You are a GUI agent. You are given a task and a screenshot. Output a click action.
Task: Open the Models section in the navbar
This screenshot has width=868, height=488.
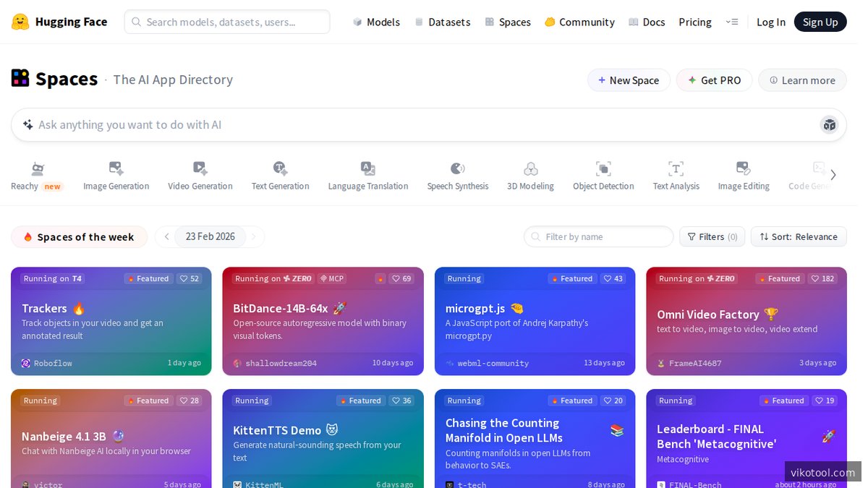tap(376, 22)
